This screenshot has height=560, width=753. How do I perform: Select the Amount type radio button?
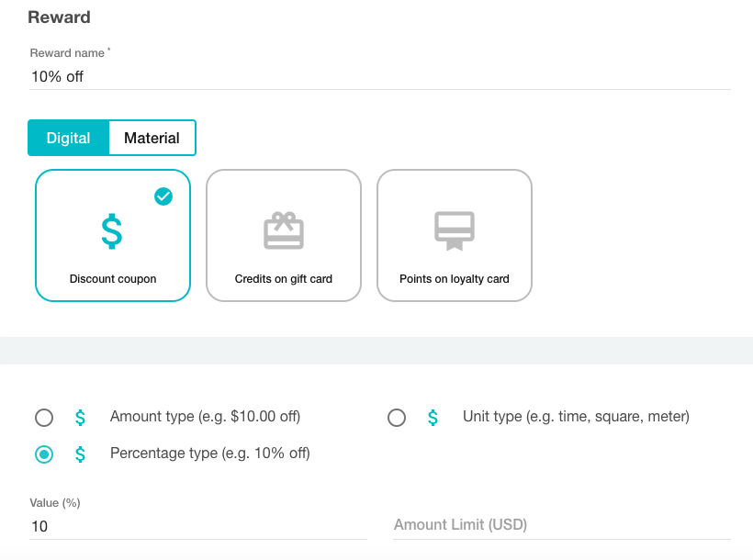pos(44,418)
